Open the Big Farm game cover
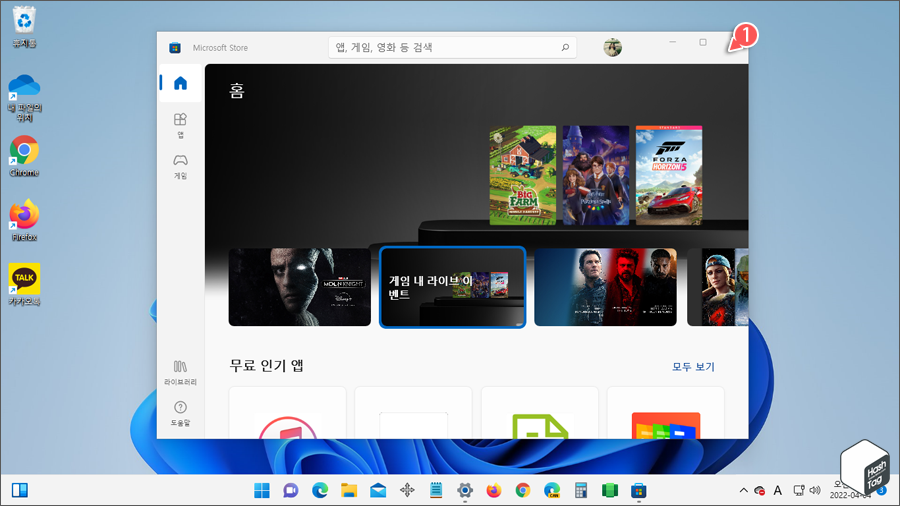Image resolution: width=900 pixels, height=506 pixels. 522,176
